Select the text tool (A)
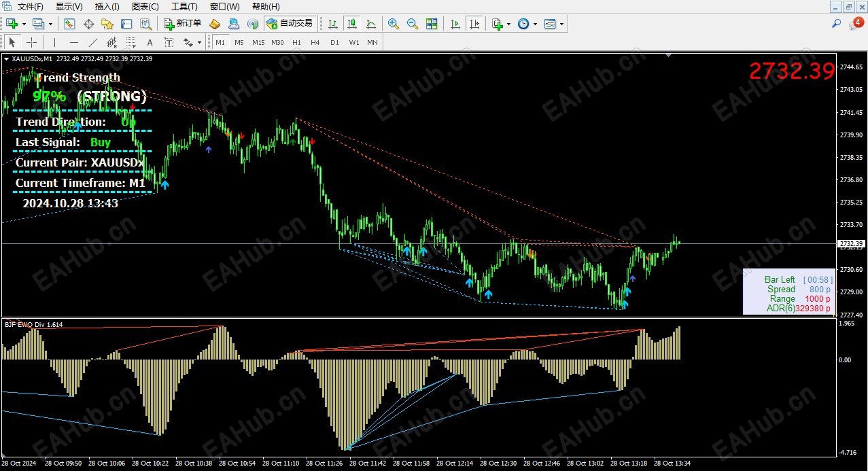The height and width of the screenshot is (471, 868). coord(150,42)
